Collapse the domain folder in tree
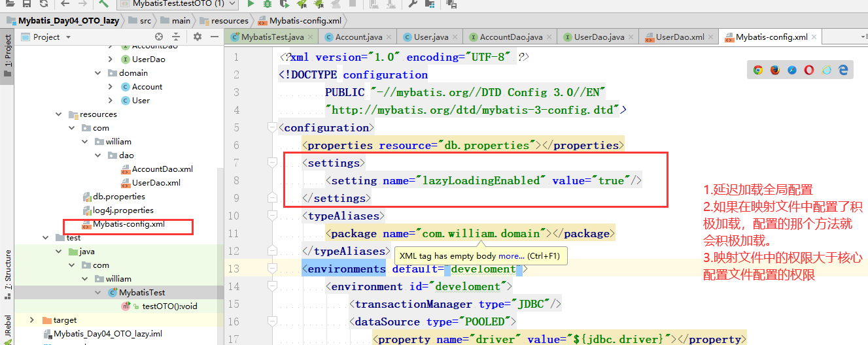 tap(98, 73)
